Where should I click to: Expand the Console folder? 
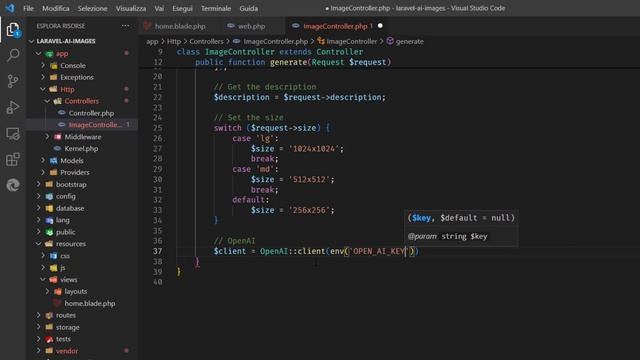click(43, 65)
